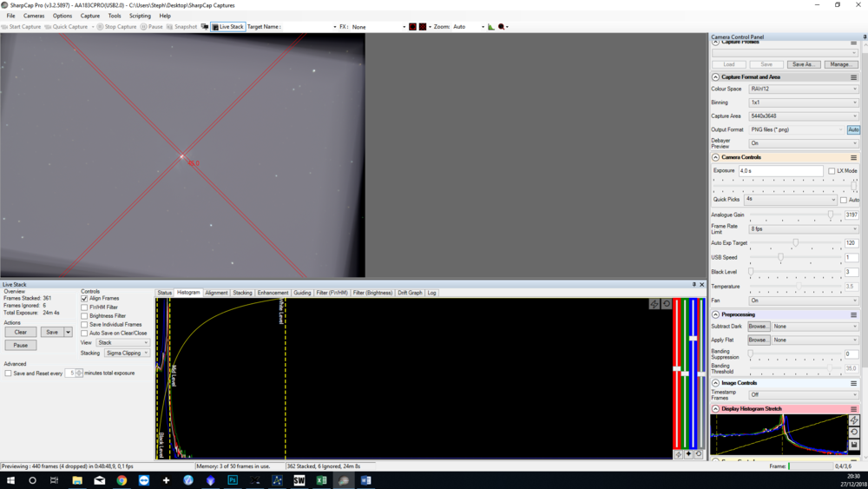Screen dimensions: 868x489
Task: Uncheck the Align Frames checkbox
Action: click(84, 299)
